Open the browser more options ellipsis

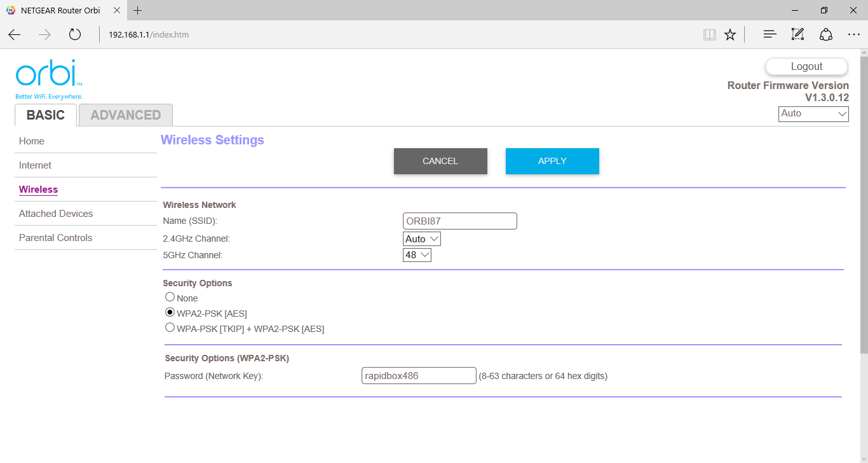click(x=853, y=35)
